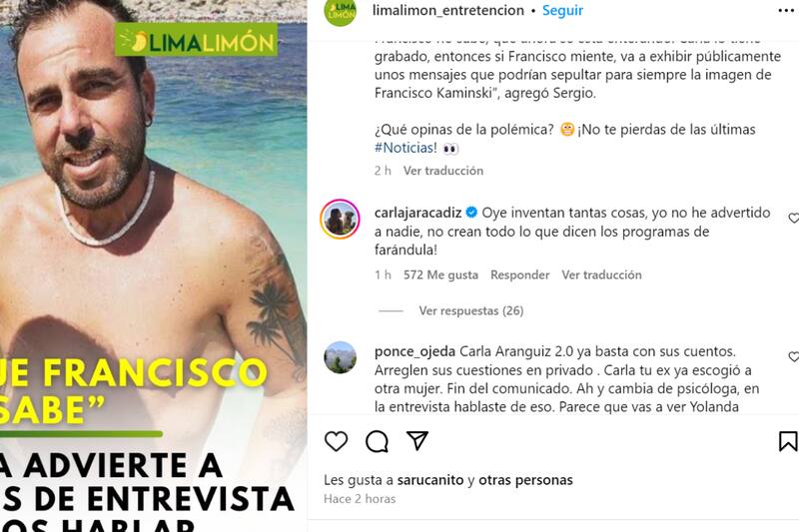Image resolution: width=799 pixels, height=532 pixels.
Task: Expand Ver respuestas (26) replies
Action: [x=471, y=310]
